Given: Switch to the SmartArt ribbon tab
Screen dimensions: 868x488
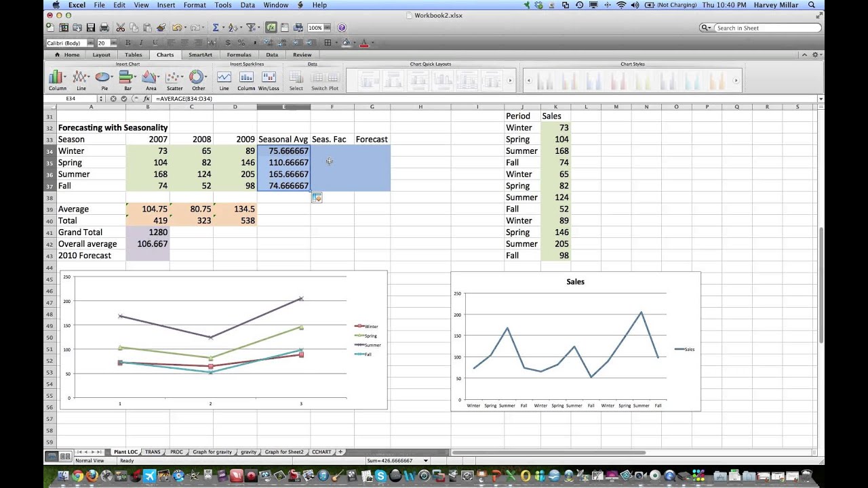Looking at the screenshot, I should coord(200,55).
